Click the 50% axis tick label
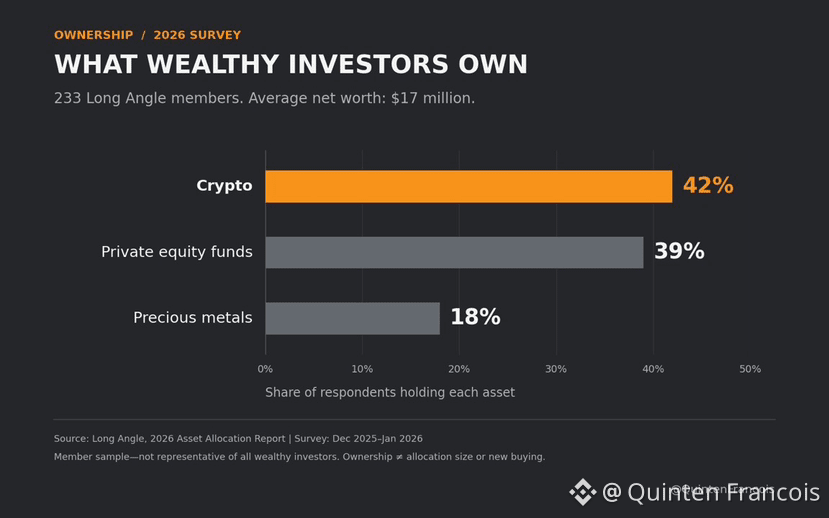Image resolution: width=829 pixels, height=518 pixels. pos(750,369)
